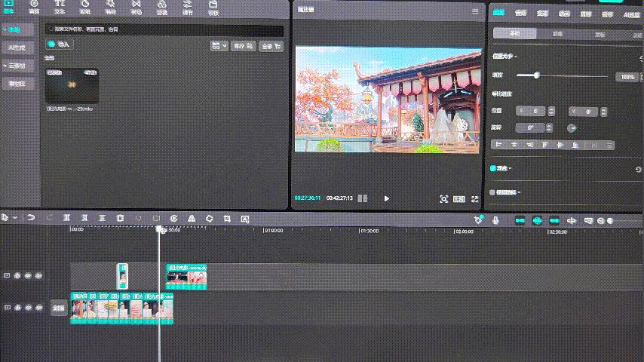Screen dimensions: 644x362
Task: Hide the main track with eye icon
Action: pos(29,308)
